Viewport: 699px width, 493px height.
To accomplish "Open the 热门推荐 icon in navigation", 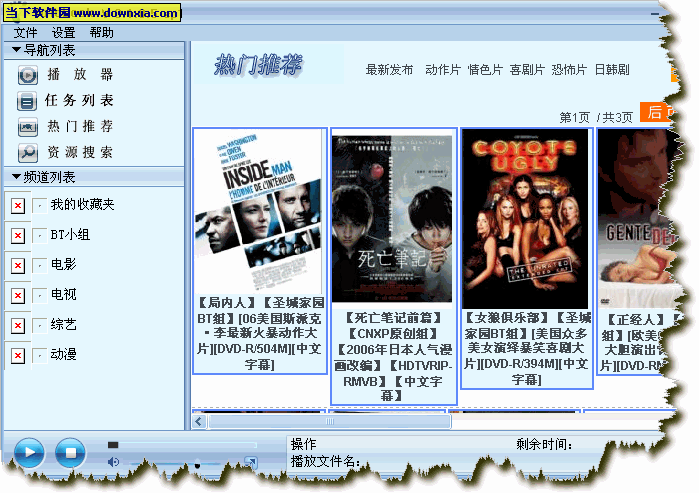I will click(x=27, y=127).
